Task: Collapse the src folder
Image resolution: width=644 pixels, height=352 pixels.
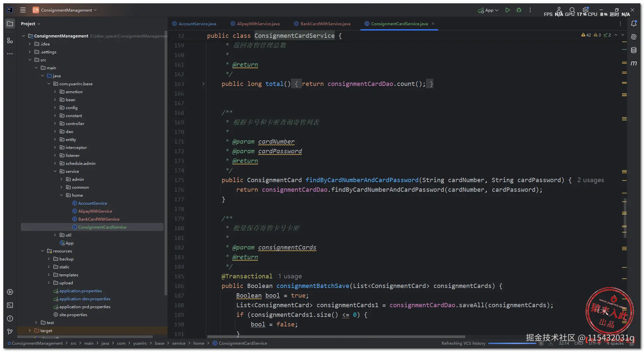Action: point(30,60)
